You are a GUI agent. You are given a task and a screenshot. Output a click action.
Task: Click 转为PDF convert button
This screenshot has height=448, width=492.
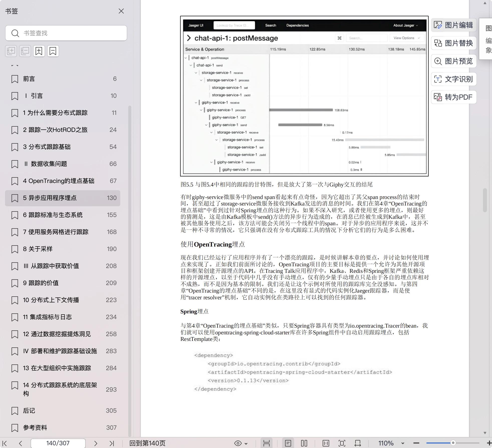[x=454, y=97]
